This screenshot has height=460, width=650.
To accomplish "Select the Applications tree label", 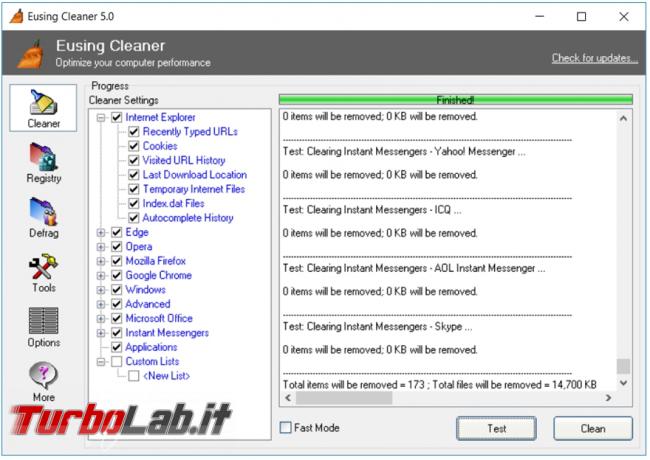I will pyautogui.click(x=151, y=347).
